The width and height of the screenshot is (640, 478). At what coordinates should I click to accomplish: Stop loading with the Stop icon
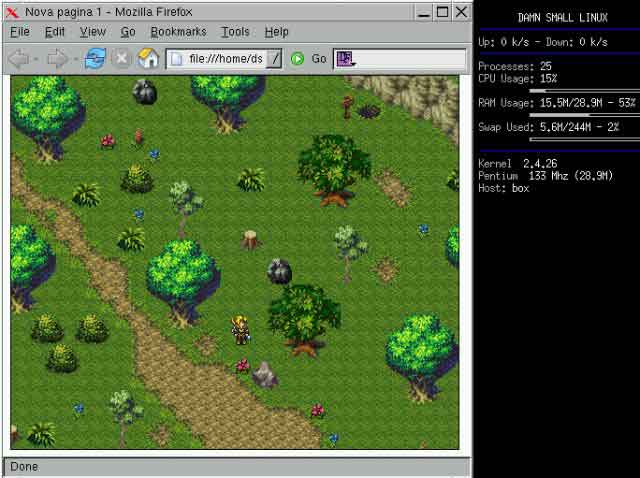point(121,59)
